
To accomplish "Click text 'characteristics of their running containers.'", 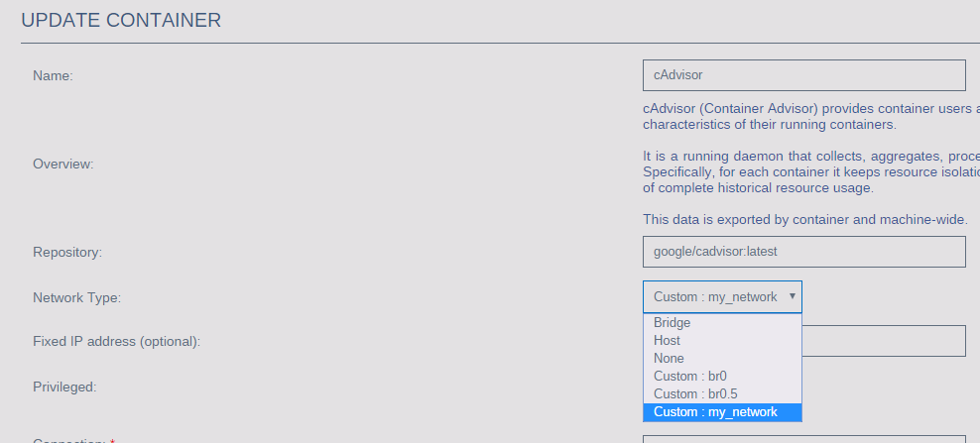I will [770, 124].
